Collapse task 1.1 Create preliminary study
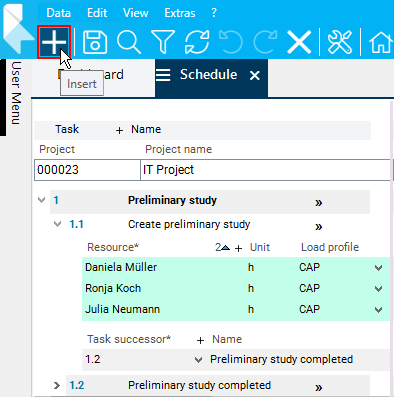This screenshot has height=397, width=394. (57, 224)
